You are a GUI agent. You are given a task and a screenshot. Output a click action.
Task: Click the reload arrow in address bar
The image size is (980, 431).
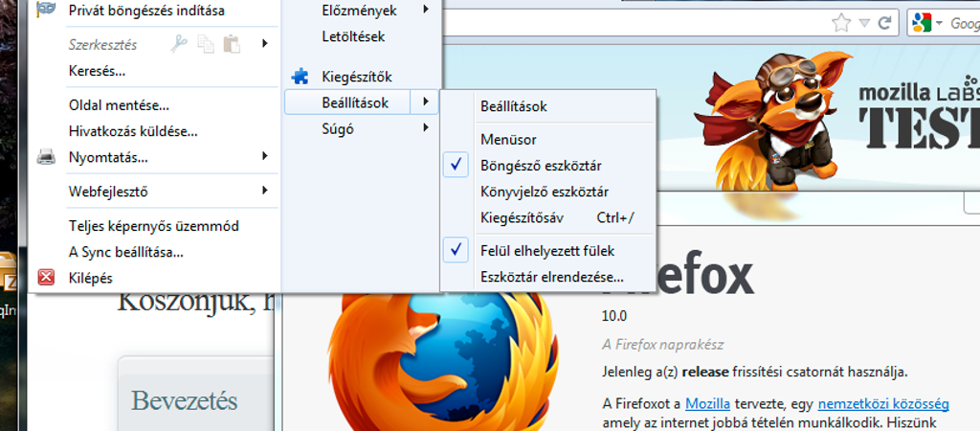click(884, 24)
